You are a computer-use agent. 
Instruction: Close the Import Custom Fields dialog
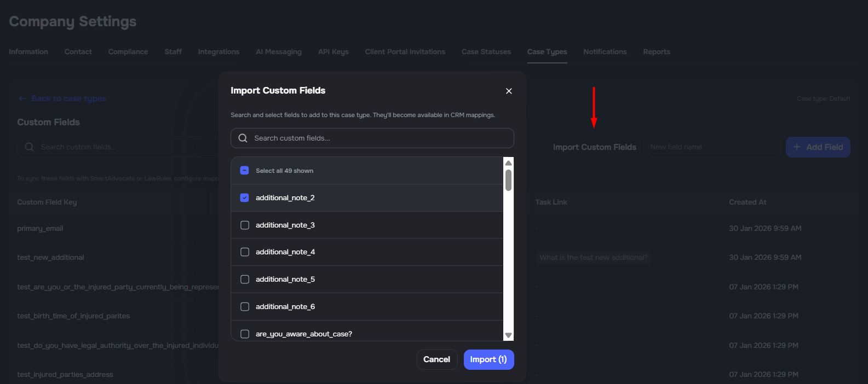(509, 91)
